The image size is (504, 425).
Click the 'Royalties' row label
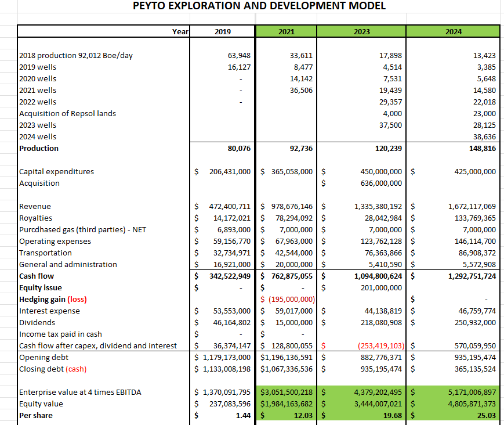click(x=36, y=218)
